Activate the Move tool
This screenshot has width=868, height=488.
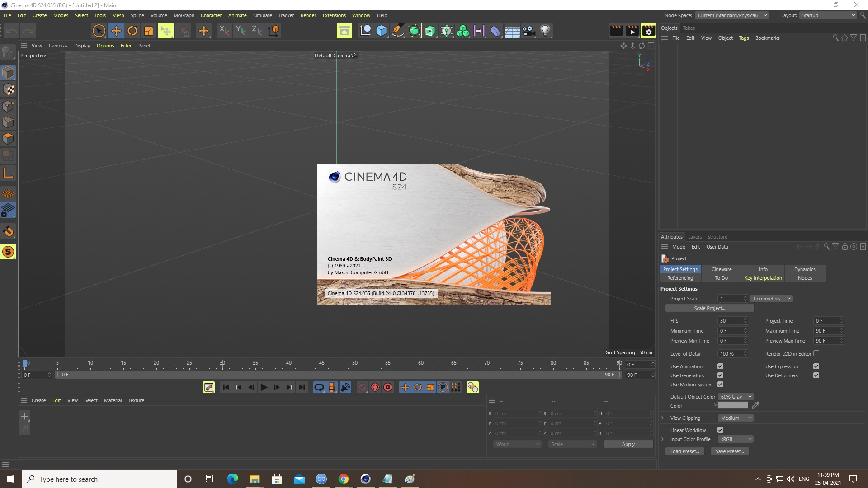pyautogui.click(x=116, y=31)
